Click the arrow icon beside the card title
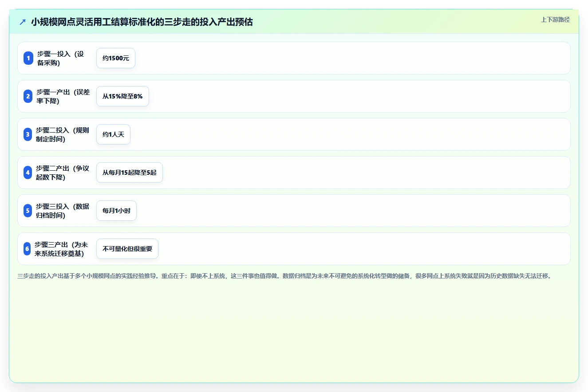588x392 pixels. click(23, 22)
